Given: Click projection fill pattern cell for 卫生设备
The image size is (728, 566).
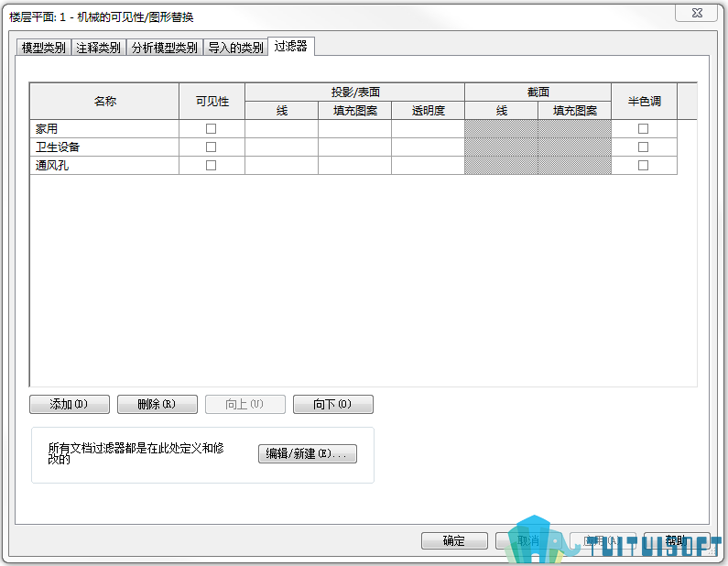Looking at the screenshot, I should click(355, 147).
